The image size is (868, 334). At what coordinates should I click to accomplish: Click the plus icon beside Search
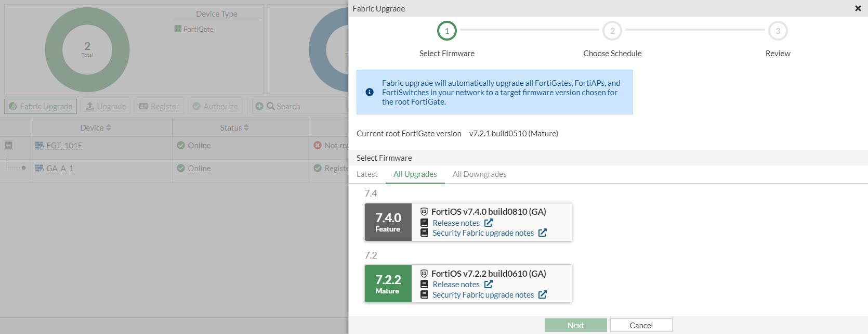[x=259, y=106]
